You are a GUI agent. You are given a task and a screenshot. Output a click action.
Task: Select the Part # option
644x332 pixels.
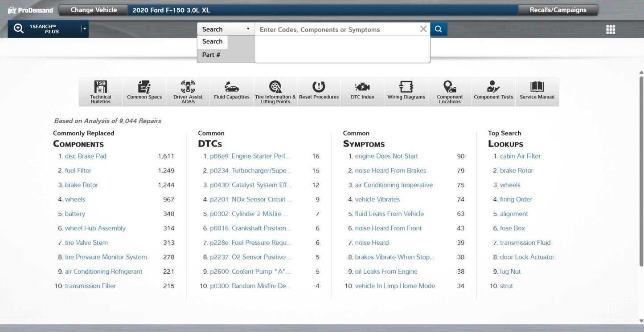point(211,55)
